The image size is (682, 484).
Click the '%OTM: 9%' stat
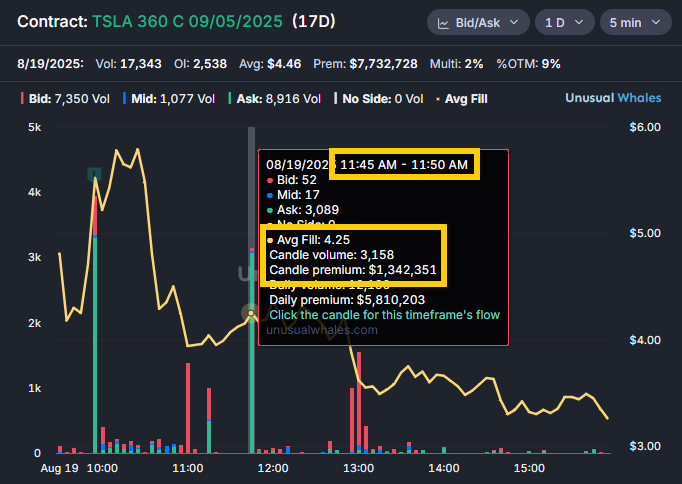coord(528,64)
